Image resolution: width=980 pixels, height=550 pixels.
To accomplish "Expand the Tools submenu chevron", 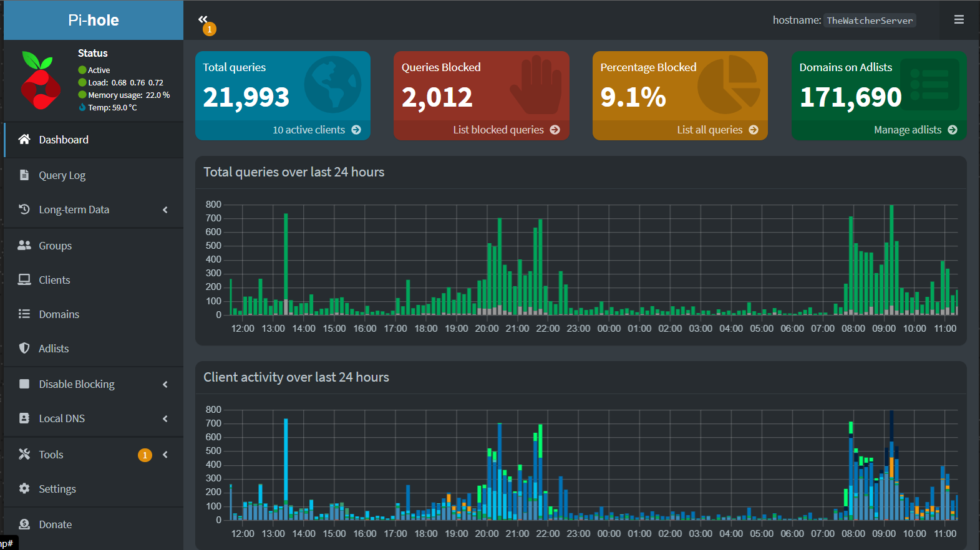I will (x=165, y=455).
